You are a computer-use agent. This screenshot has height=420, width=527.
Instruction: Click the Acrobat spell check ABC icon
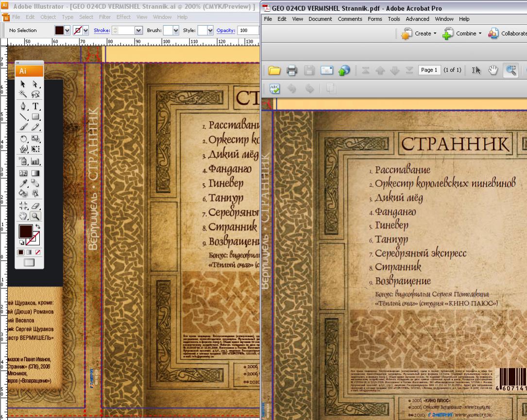point(274,89)
